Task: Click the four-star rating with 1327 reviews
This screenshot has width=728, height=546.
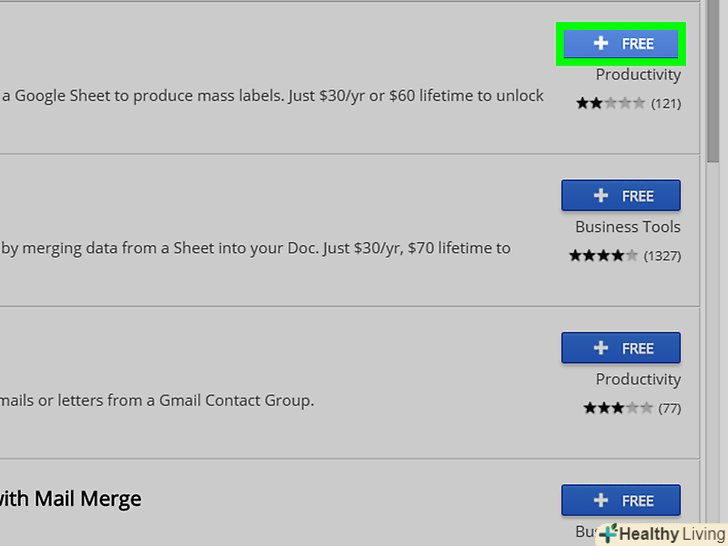Action: point(603,256)
